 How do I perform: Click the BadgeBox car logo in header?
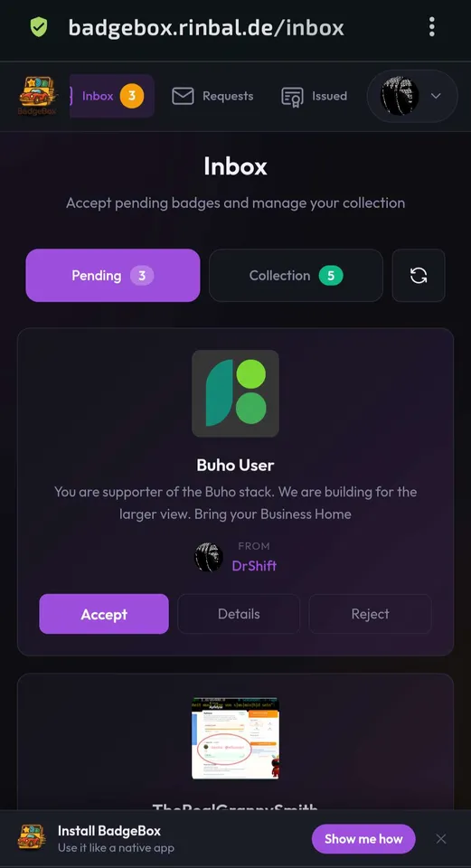(38, 96)
